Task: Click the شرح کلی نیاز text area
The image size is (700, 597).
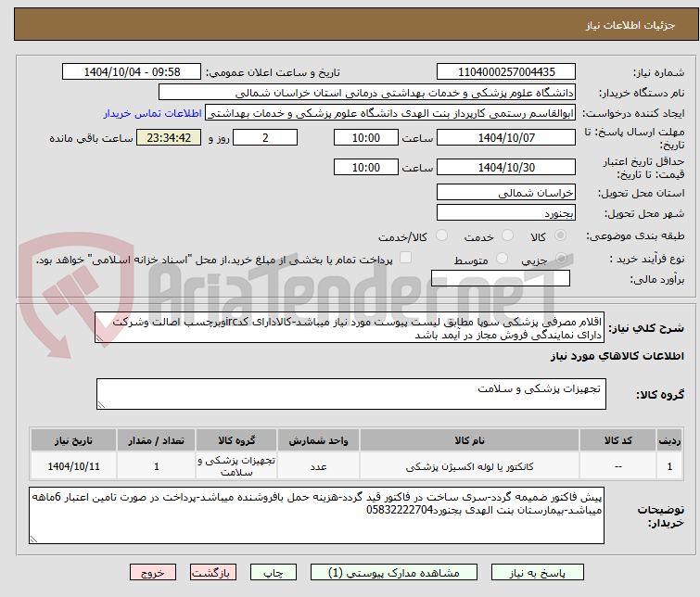Action: click(x=350, y=328)
